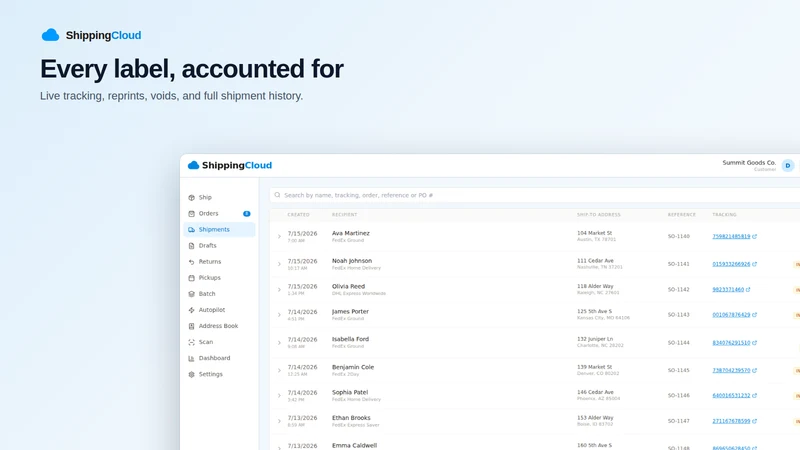Click the Reference column header
The width and height of the screenshot is (800, 450).
click(682, 215)
